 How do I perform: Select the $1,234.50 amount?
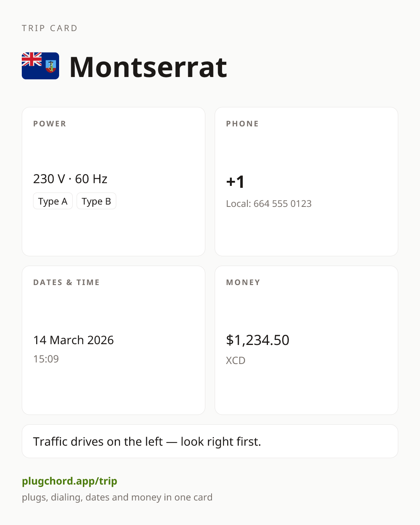coord(257,340)
